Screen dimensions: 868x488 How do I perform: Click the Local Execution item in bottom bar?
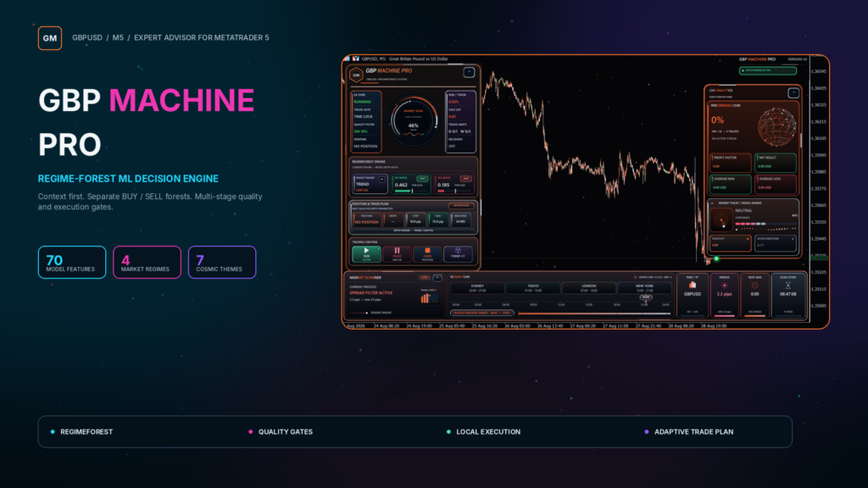pos(483,431)
